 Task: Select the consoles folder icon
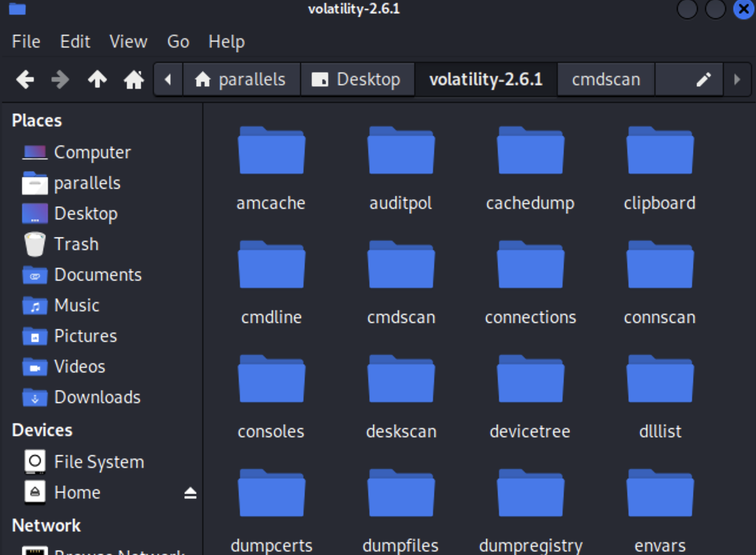pos(271,379)
